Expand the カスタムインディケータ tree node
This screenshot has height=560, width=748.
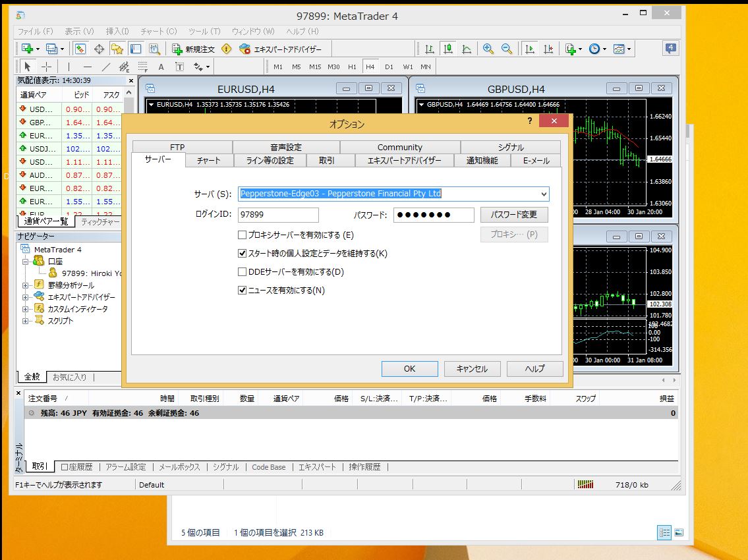25,309
